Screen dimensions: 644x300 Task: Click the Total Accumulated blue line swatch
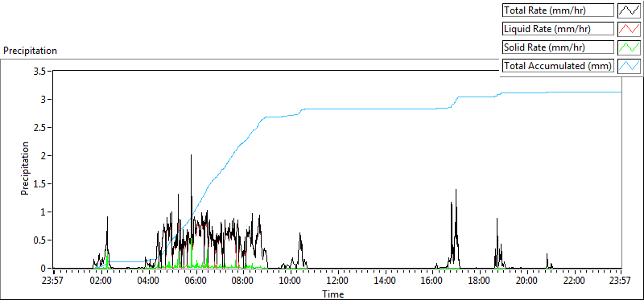point(629,66)
